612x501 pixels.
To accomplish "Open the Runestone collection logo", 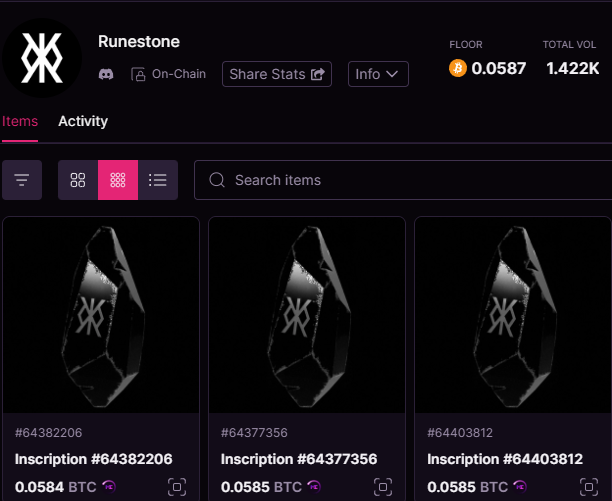I will pyautogui.click(x=42, y=58).
